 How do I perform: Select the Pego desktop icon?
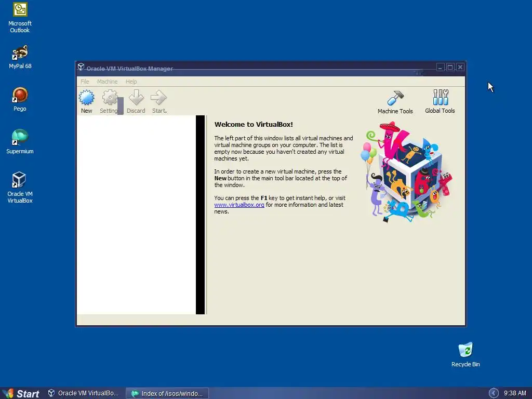tap(20, 99)
